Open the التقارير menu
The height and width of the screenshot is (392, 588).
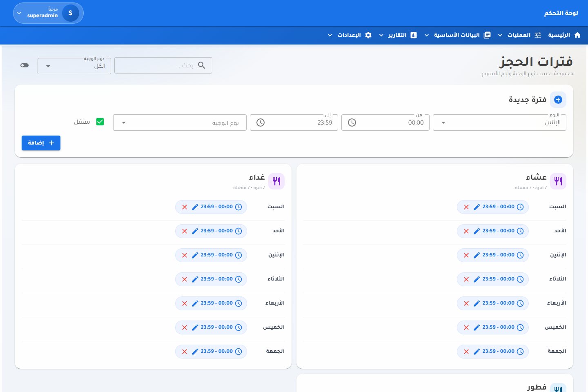click(x=398, y=35)
